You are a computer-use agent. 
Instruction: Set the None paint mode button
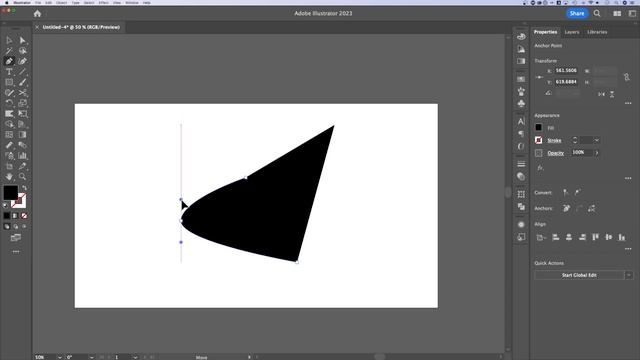point(24,216)
